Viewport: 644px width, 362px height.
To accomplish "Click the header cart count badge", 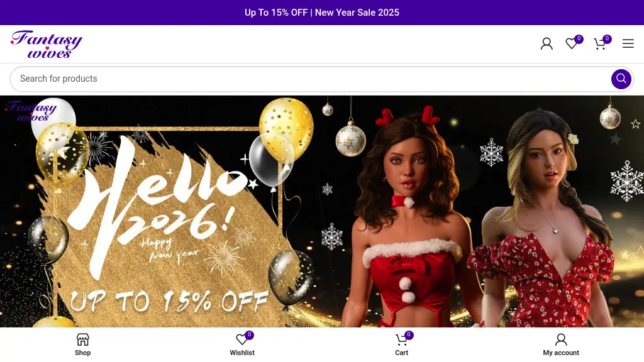I will pyautogui.click(x=607, y=39).
